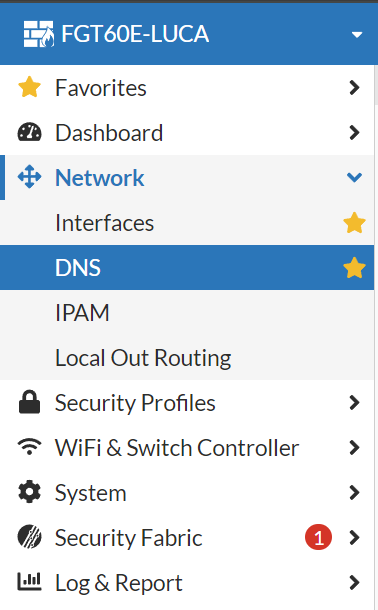Viewport: 378px width, 610px height.
Task: Expand the Log & Report chevron
Action: pyautogui.click(x=354, y=583)
